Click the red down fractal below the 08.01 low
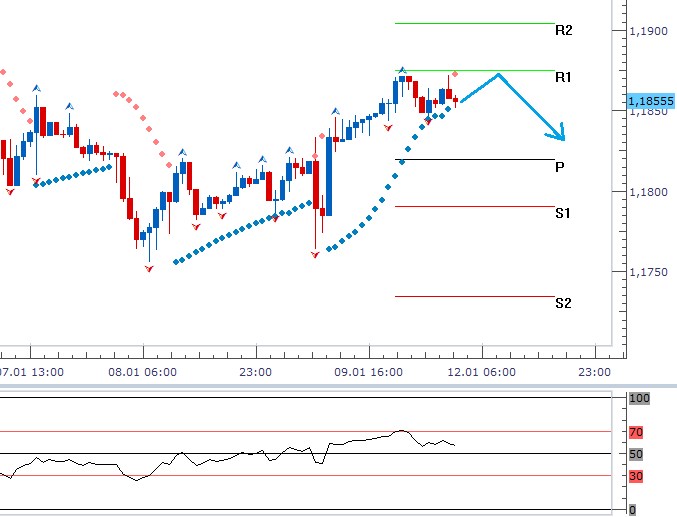The width and height of the screenshot is (677, 517). (x=150, y=270)
